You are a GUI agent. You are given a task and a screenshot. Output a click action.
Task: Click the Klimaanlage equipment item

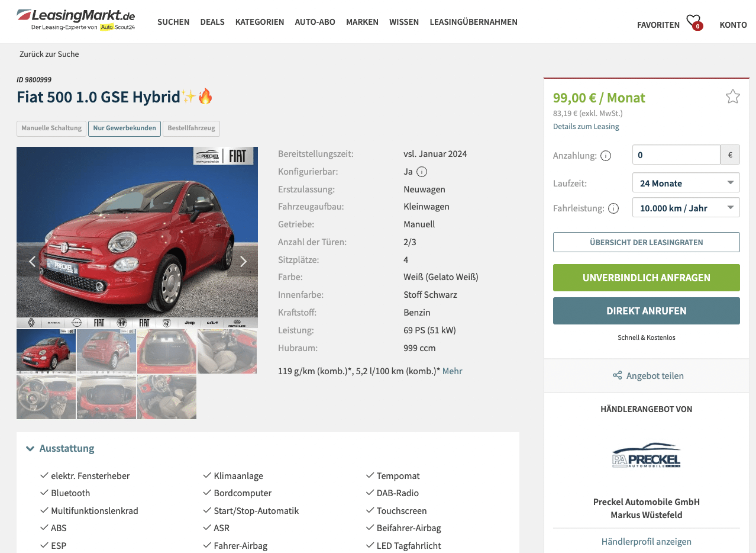(x=238, y=475)
